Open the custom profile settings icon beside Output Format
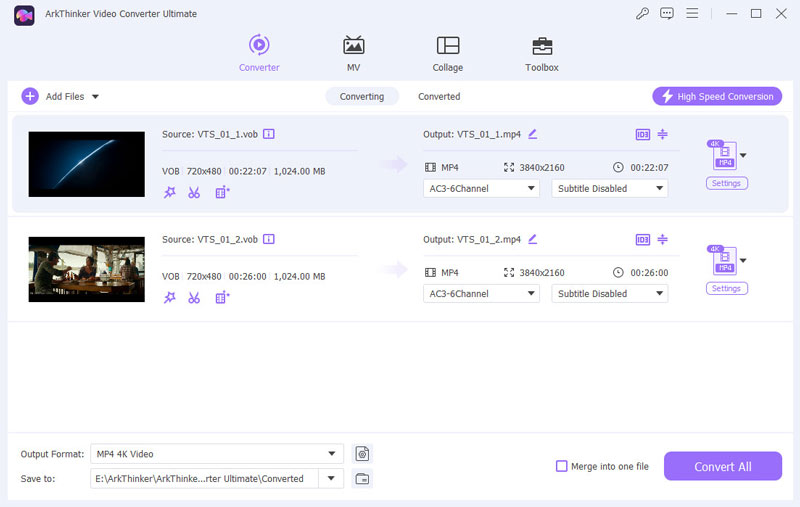Viewport: 800px width, 507px height. [362, 453]
